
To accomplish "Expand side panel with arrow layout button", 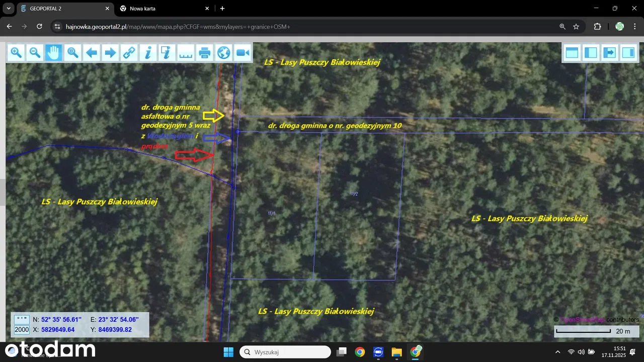I will point(609,52).
